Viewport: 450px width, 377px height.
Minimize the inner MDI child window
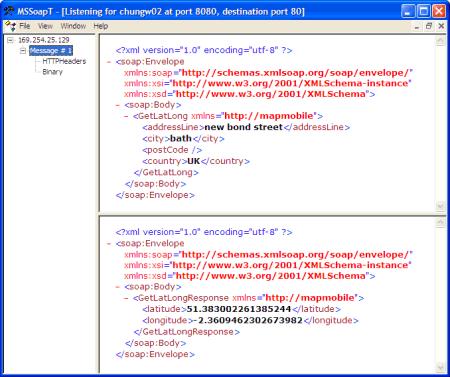tap(417, 26)
